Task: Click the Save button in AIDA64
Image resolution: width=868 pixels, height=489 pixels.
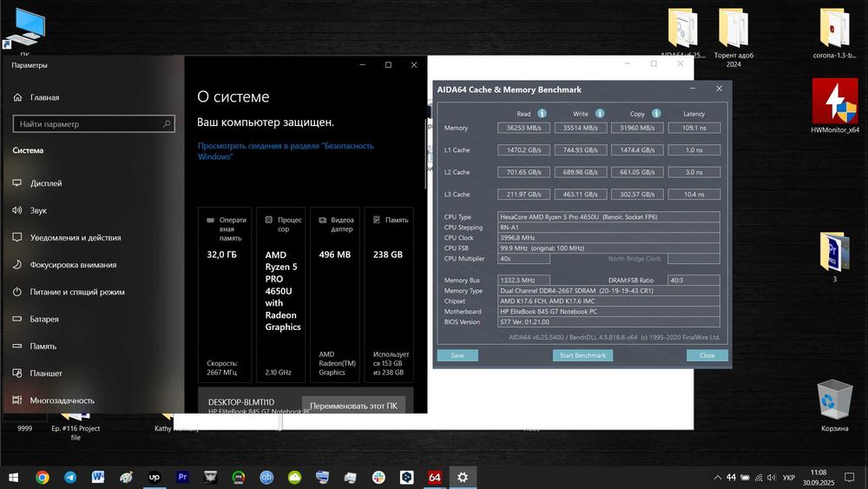Action: tap(457, 355)
